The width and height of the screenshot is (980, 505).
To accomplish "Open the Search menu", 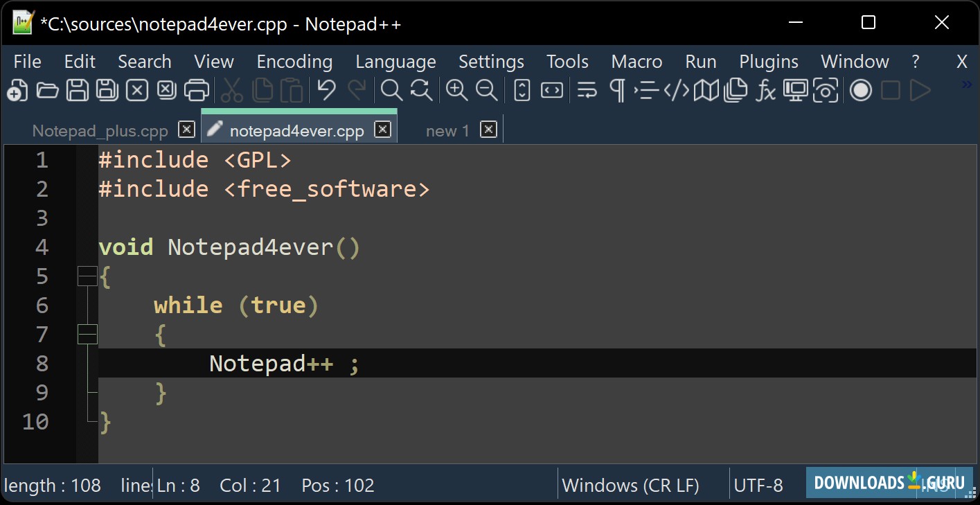I will click(144, 62).
